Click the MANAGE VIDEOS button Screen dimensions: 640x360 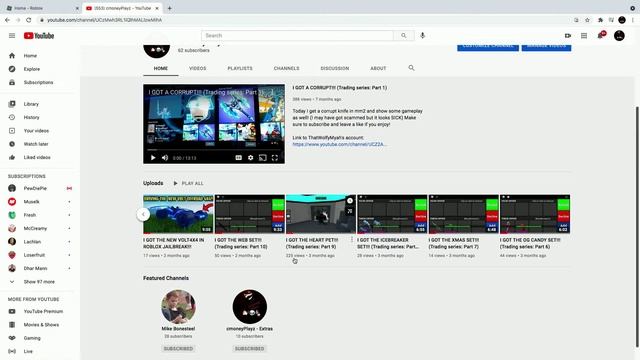point(547,47)
